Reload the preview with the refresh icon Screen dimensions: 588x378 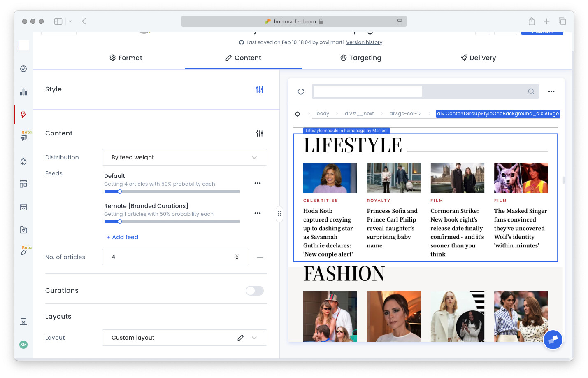(301, 91)
